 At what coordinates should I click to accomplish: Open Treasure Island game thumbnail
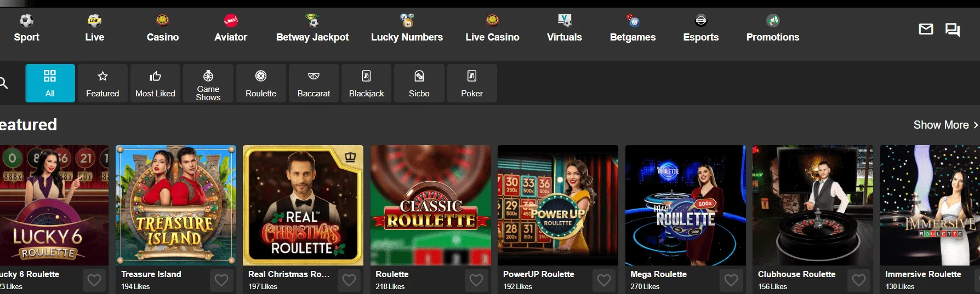pyautogui.click(x=176, y=205)
